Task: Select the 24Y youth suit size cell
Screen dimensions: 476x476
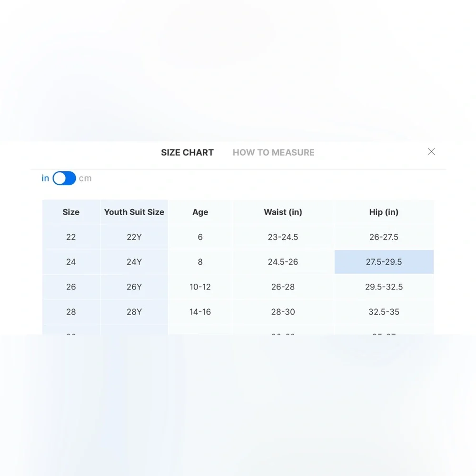Action: pyautogui.click(x=134, y=262)
